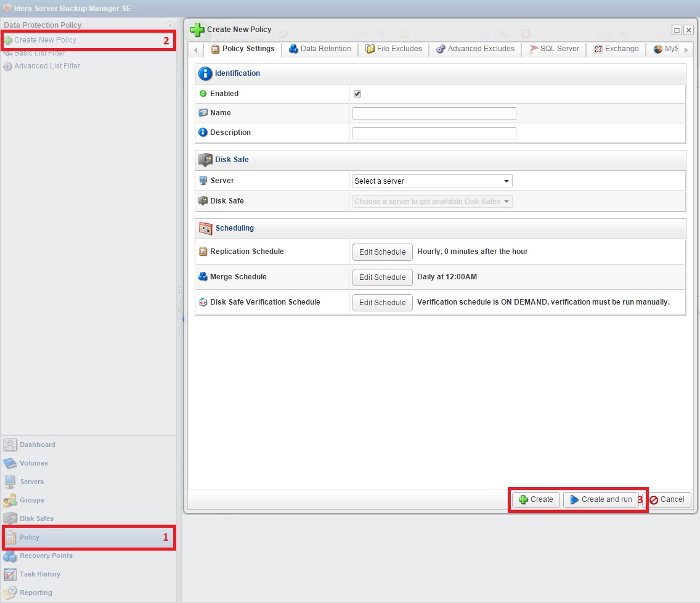Viewport: 700px width, 603px height.
Task: Open the Select a server dropdown
Action: [x=432, y=181]
